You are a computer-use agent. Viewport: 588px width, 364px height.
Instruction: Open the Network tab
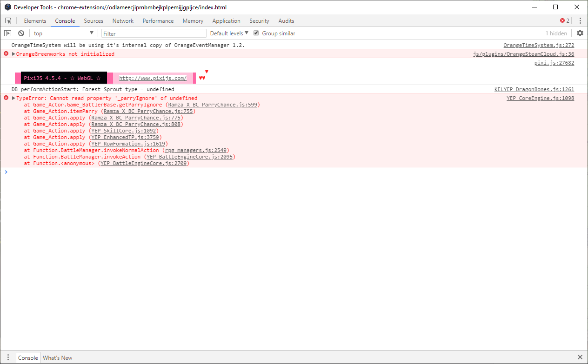tap(123, 21)
